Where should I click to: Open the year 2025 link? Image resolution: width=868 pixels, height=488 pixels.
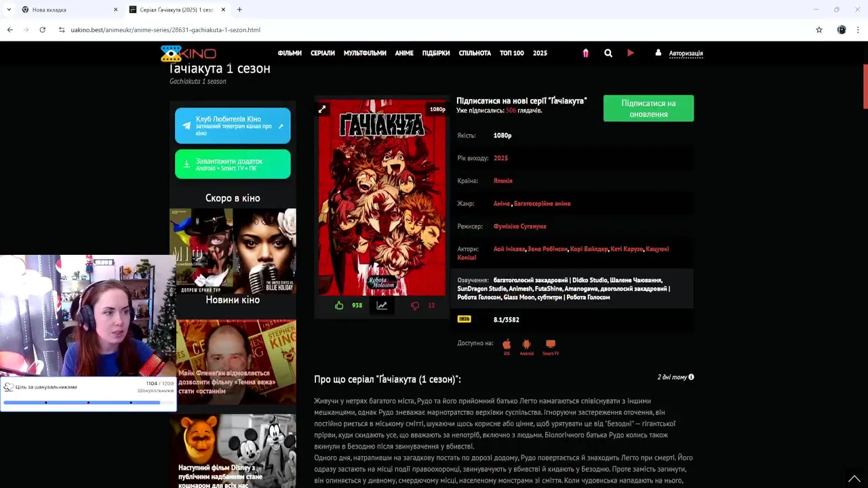click(x=500, y=158)
